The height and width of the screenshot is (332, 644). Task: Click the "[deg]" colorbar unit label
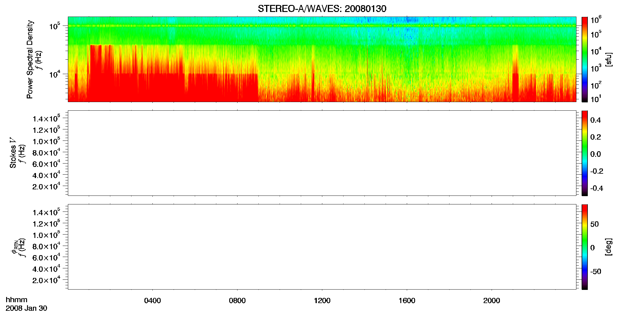pyautogui.click(x=608, y=247)
